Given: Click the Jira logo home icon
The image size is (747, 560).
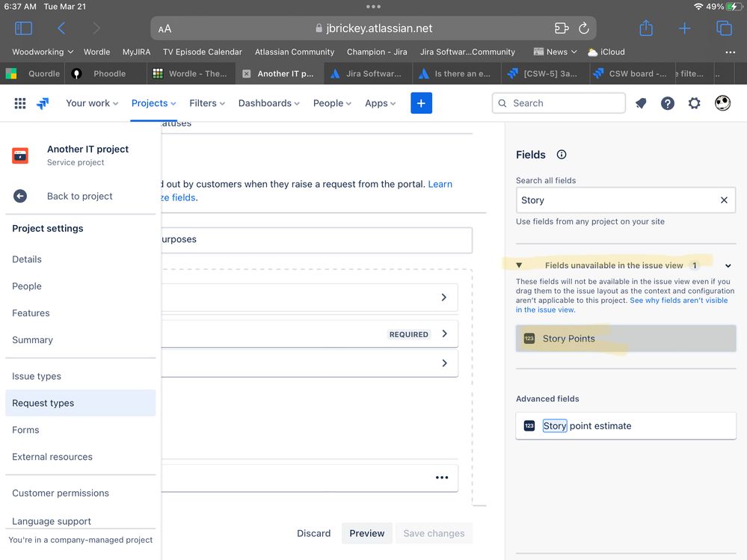Looking at the screenshot, I should [43, 103].
